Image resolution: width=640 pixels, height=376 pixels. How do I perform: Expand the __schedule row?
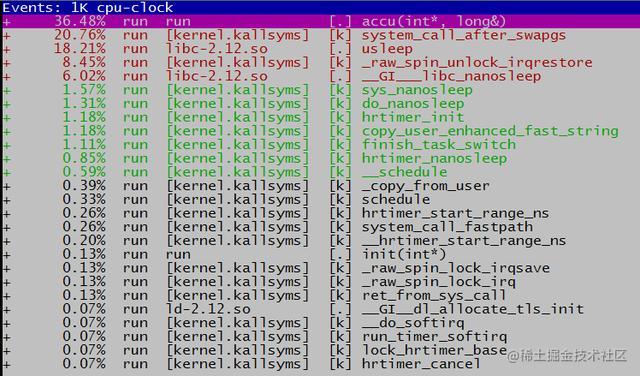coord(7,173)
